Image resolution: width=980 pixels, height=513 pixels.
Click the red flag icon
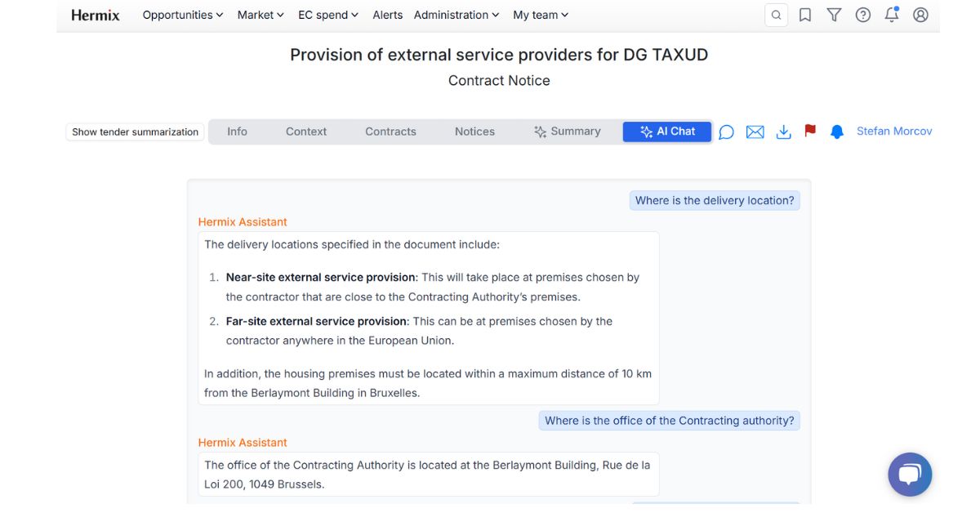click(810, 131)
